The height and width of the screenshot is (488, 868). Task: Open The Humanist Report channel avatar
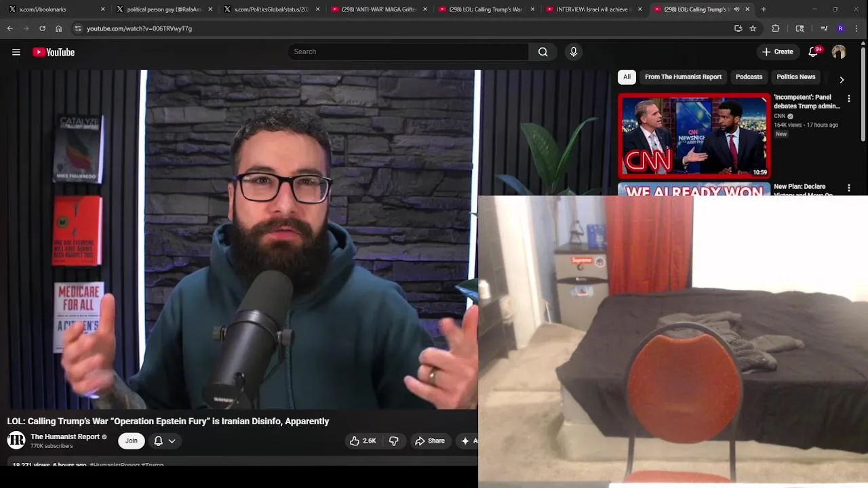pos(16,441)
